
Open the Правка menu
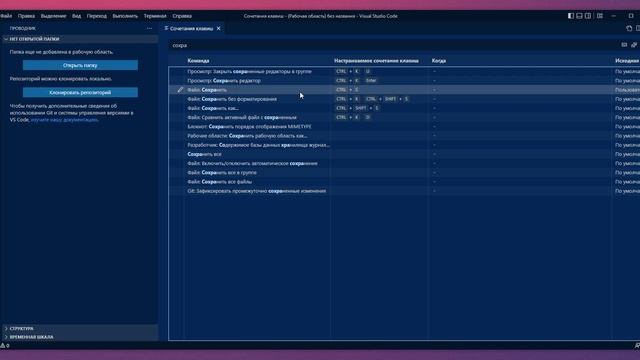(26, 16)
